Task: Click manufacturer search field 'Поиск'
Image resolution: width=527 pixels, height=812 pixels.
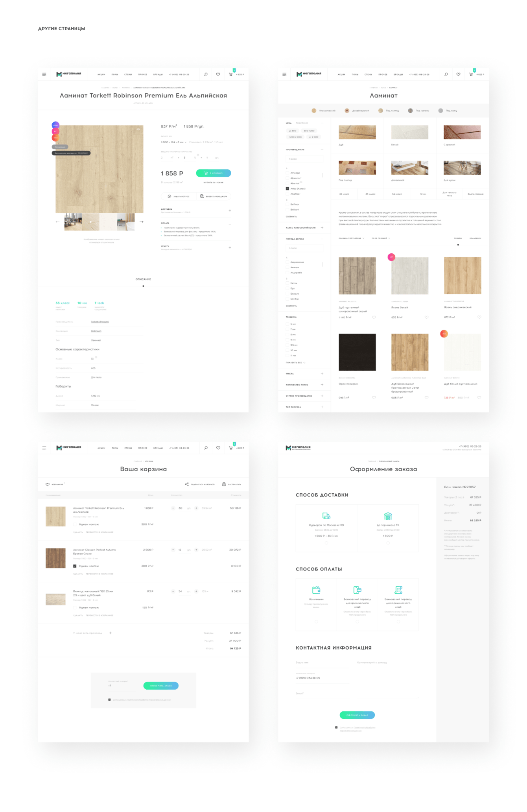Action: point(304,159)
